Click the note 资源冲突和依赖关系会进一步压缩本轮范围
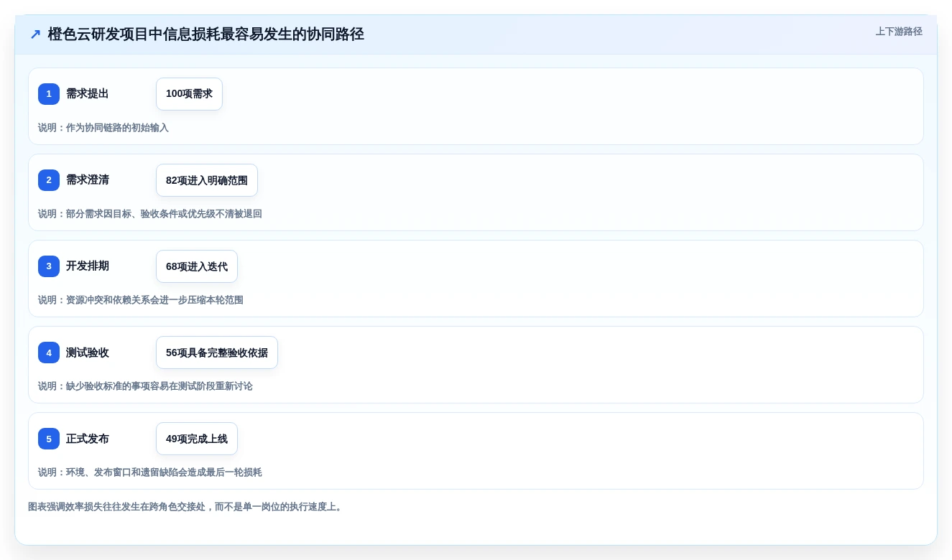This screenshot has height=560, width=952. pyautogui.click(x=141, y=300)
